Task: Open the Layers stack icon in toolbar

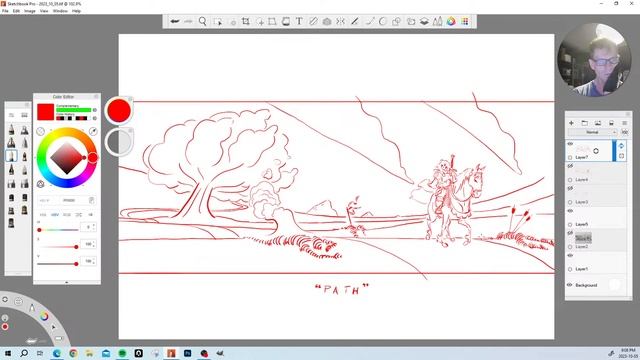Action: 424,22
